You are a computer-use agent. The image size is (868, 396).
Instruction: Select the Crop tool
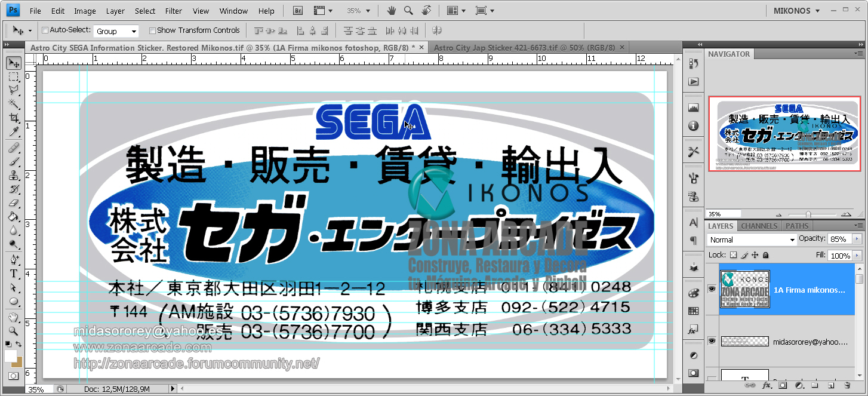tap(13, 118)
